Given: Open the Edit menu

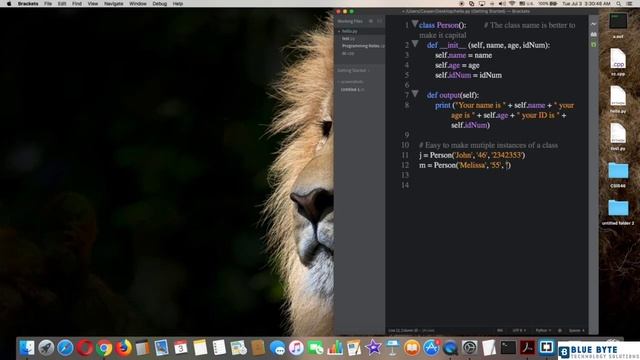Looking at the screenshot, I should pos(62,4).
